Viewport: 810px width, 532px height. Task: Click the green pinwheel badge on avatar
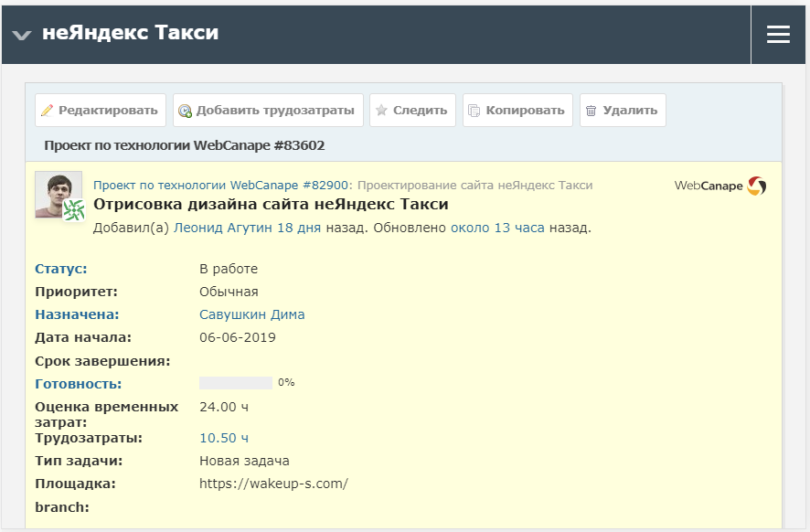pyautogui.click(x=73, y=211)
